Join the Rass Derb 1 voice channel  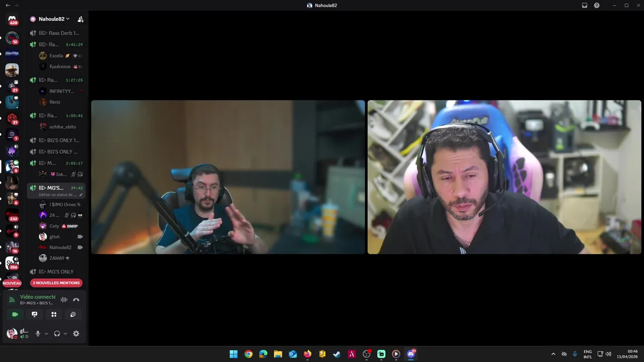click(56, 33)
